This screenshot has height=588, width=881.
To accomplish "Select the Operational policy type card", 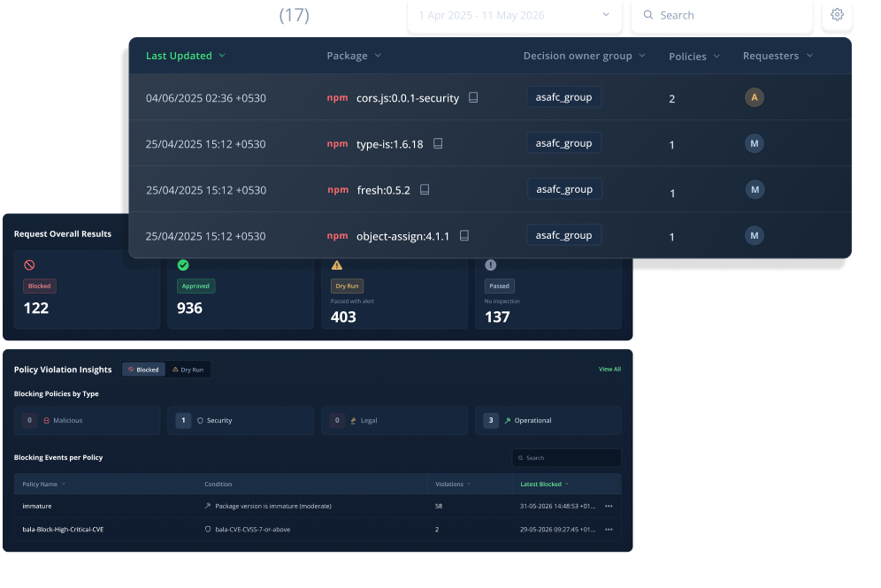I will [548, 420].
